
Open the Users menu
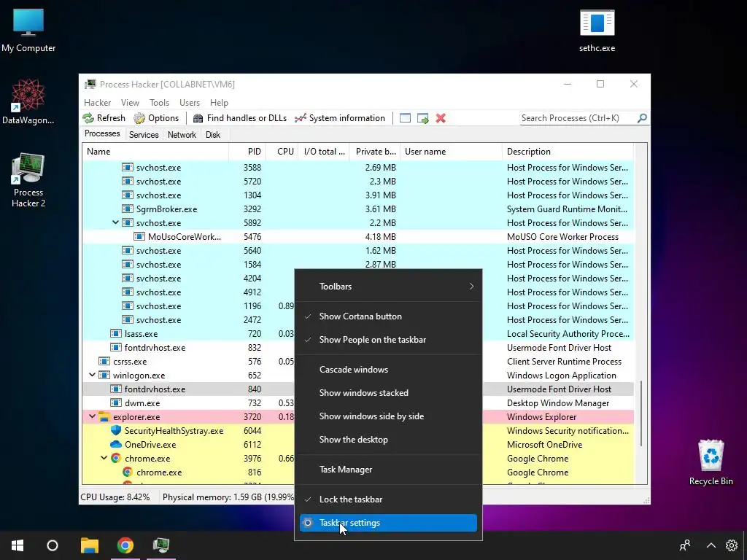[190, 103]
